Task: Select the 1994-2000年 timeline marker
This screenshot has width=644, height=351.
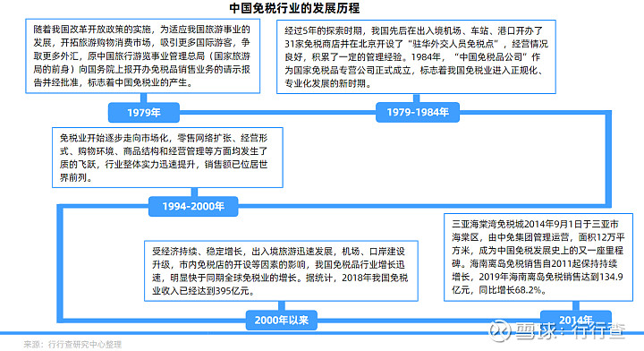Action: (x=193, y=206)
